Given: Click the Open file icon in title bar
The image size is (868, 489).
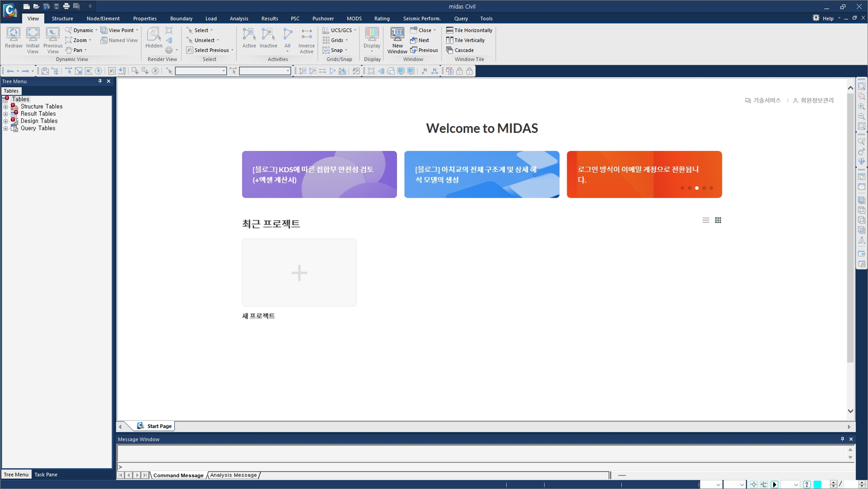Looking at the screenshot, I should click(36, 6).
